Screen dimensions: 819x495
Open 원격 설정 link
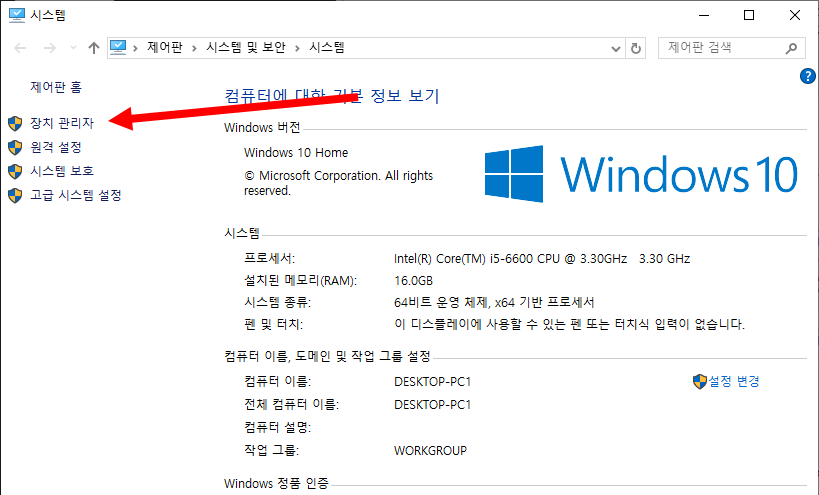click(x=56, y=147)
